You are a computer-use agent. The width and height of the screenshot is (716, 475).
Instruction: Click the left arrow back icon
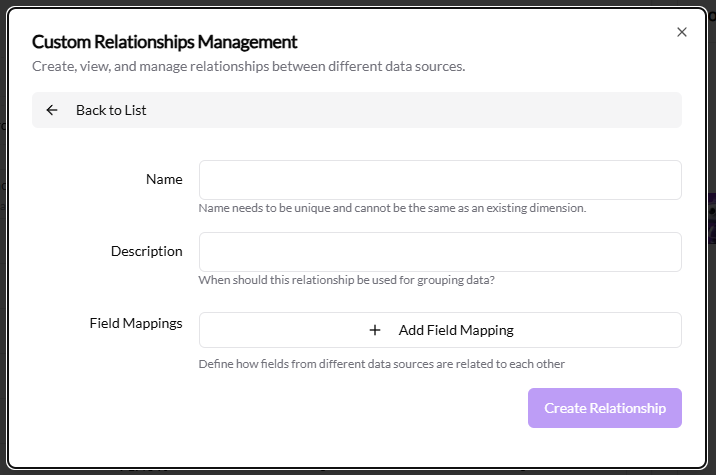pos(52,110)
